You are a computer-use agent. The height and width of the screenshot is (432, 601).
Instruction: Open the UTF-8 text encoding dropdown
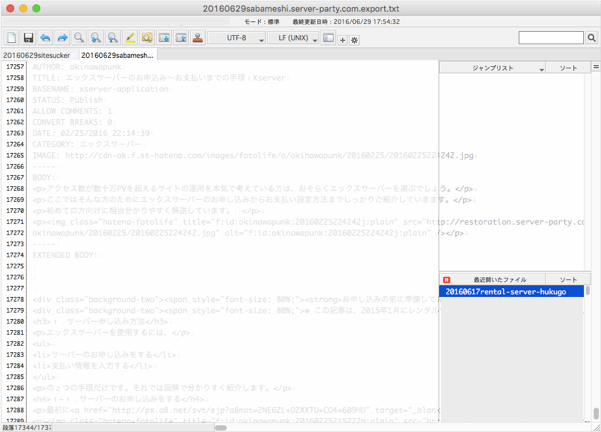pos(236,38)
